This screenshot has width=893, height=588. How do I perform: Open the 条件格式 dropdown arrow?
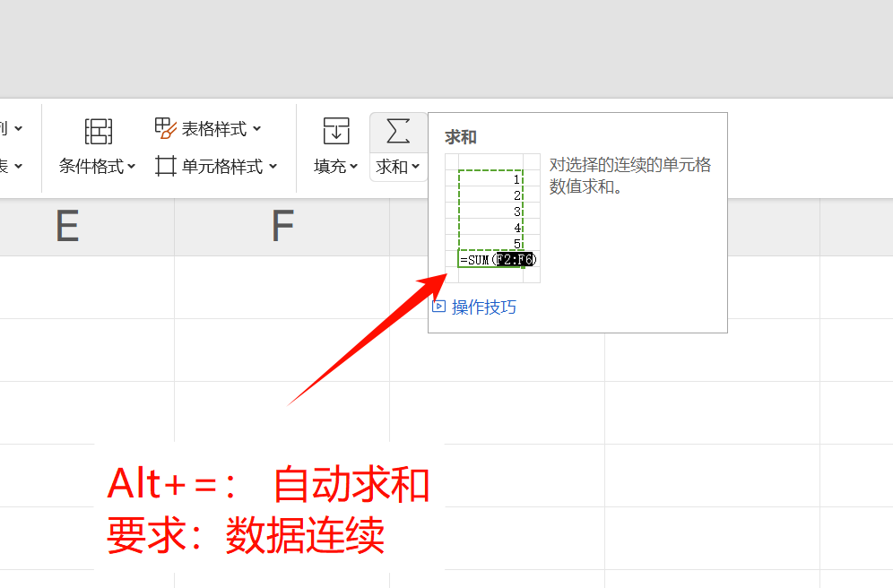tap(132, 167)
